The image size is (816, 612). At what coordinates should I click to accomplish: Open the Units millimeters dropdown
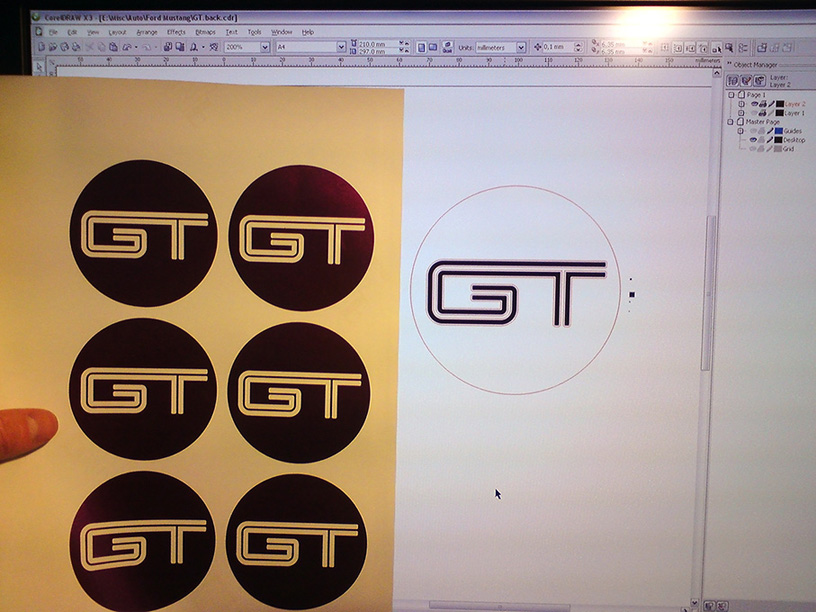pyautogui.click(x=521, y=47)
